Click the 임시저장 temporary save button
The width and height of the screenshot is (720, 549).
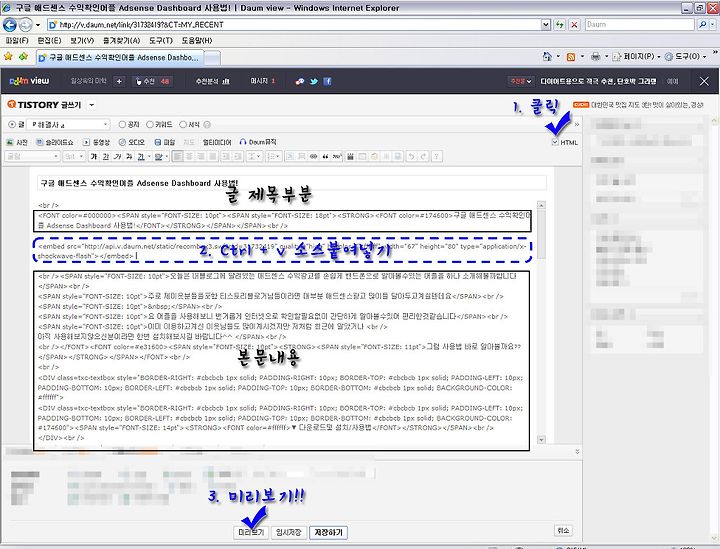(288, 532)
